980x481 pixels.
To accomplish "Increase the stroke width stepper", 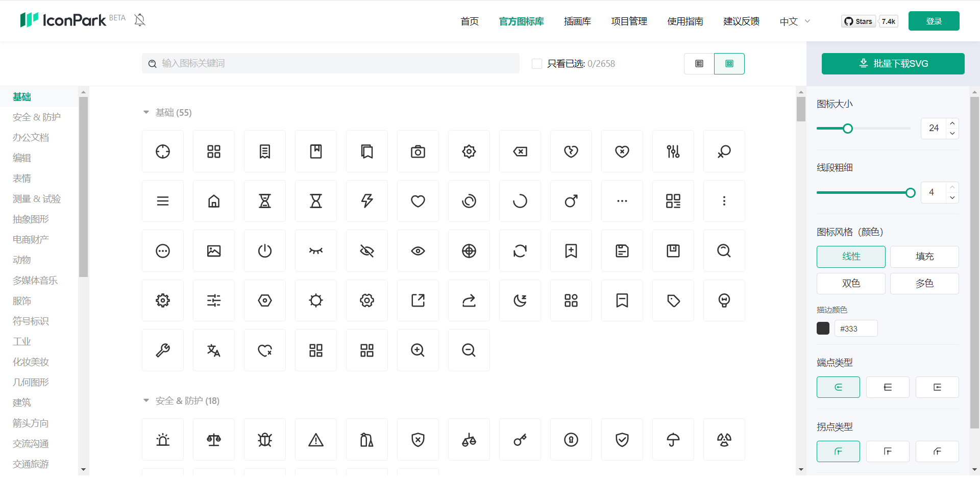I will click(952, 187).
